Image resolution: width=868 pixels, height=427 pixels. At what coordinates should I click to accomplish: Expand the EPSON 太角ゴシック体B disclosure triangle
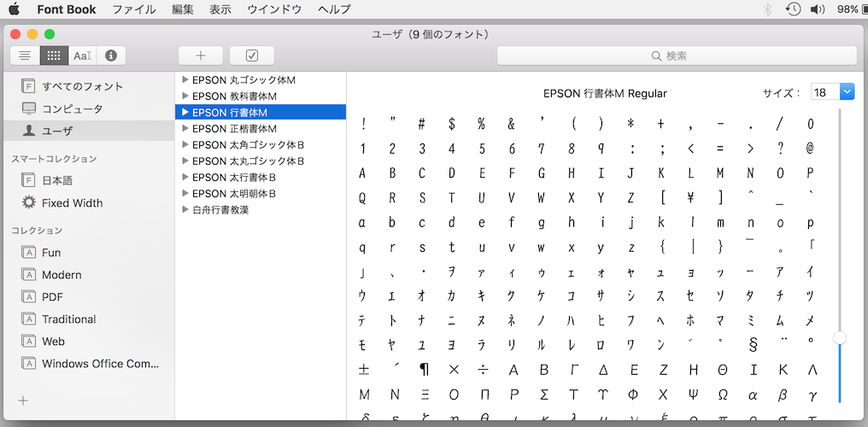185,145
